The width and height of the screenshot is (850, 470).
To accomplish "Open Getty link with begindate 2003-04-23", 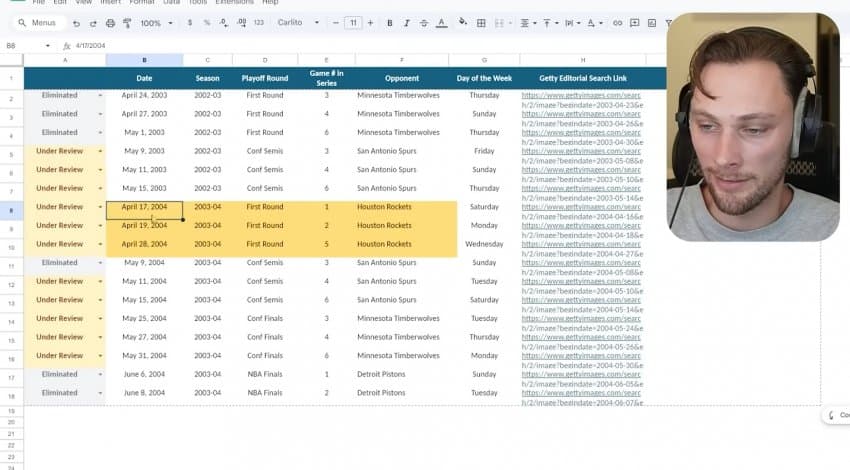I will [582, 100].
